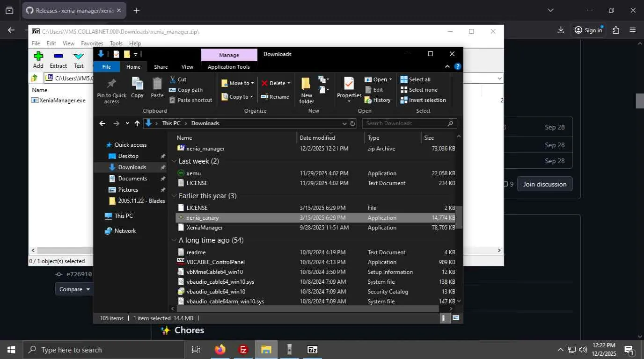Image resolution: width=644 pixels, height=359 pixels.
Task: Open the Application Tools tab
Action: (x=229, y=67)
